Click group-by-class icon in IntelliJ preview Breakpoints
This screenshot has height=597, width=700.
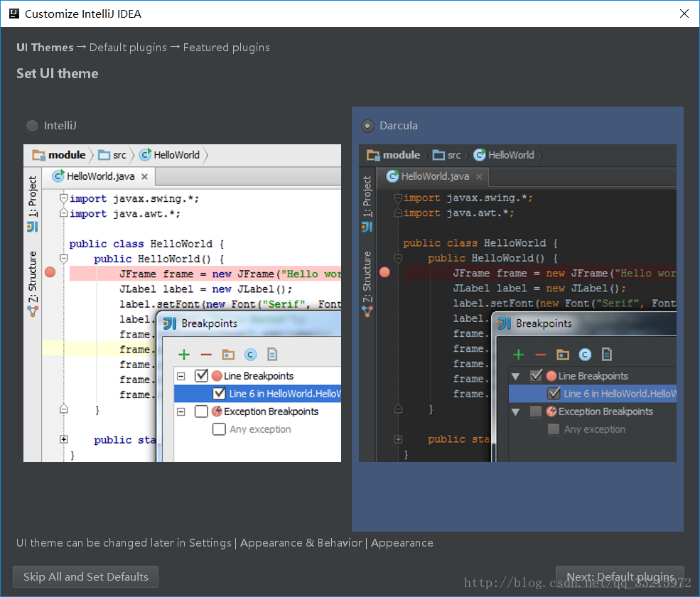(x=250, y=355)
